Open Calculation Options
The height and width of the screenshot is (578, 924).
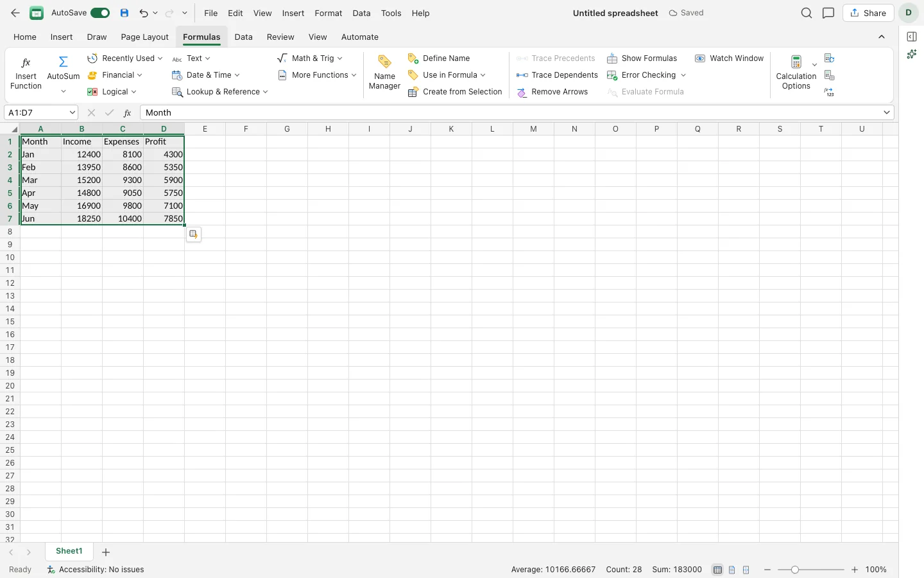coord(796,73)
